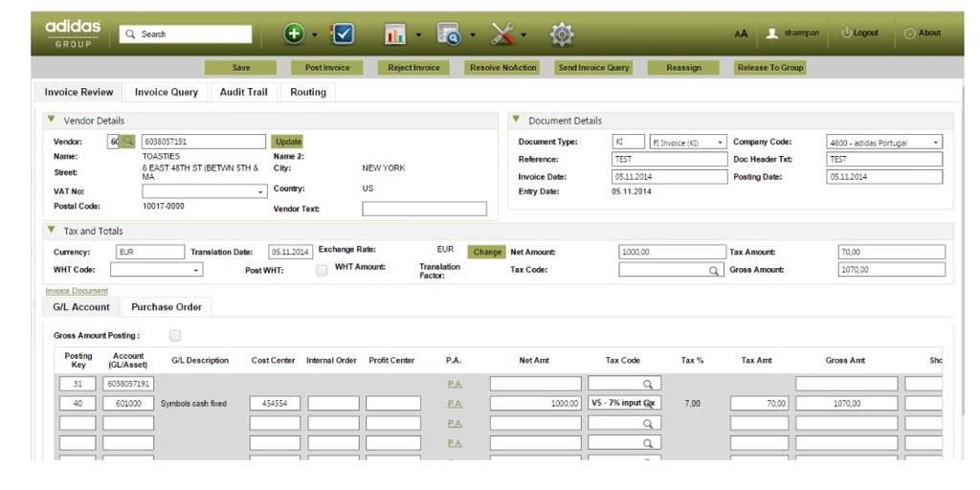Viewport: 980px width, 490px height.
Task: Click P.A. link in the posting key 31 row
Action: 455,384
